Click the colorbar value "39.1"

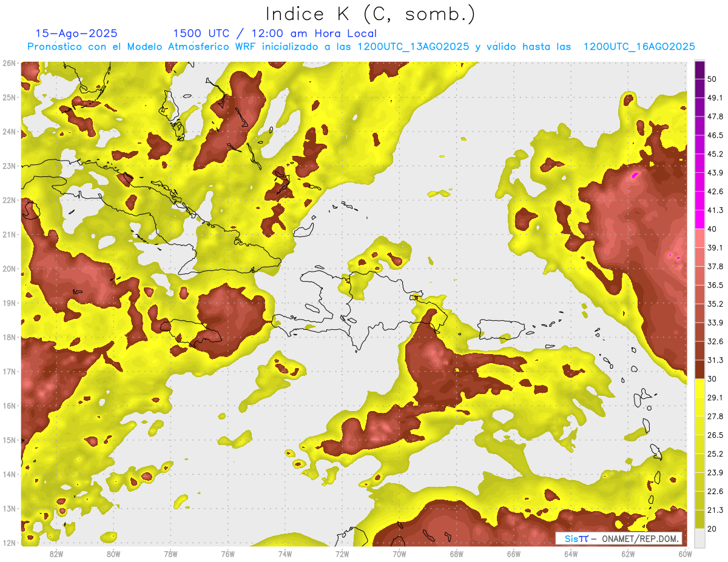click(x=715, y=247)
